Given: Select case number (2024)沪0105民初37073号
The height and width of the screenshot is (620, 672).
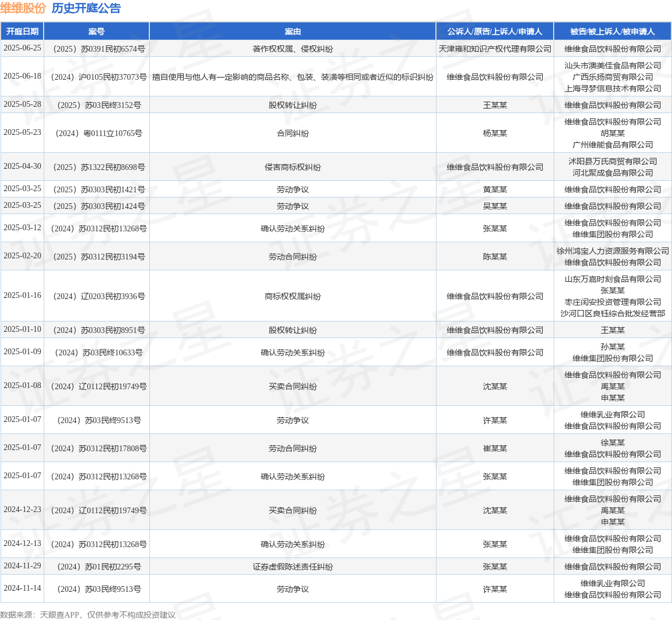Looking at the screenshot, I should (x=97, y=77).
